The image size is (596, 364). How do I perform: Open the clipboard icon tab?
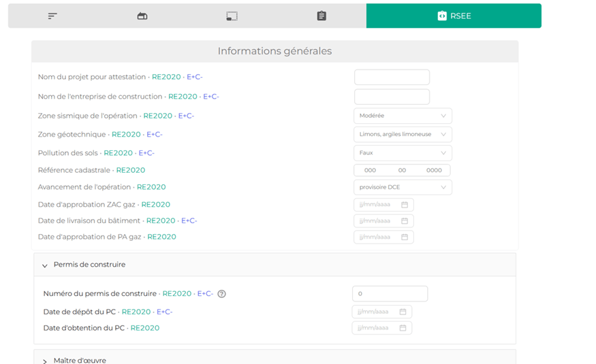pos(321,16)
